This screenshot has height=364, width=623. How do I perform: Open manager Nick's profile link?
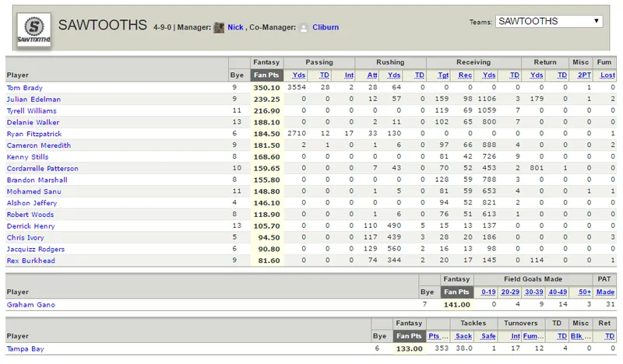click(x=235, y=27)
